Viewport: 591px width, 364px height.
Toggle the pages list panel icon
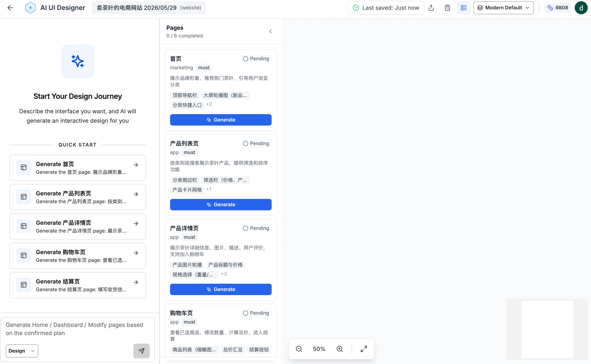(x=464, y=8)
